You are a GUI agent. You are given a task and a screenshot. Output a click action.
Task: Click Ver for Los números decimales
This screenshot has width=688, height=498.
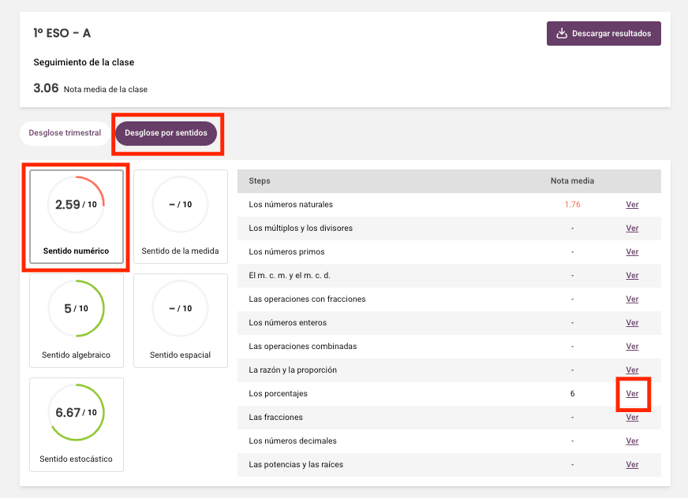[x=632, y=441]
